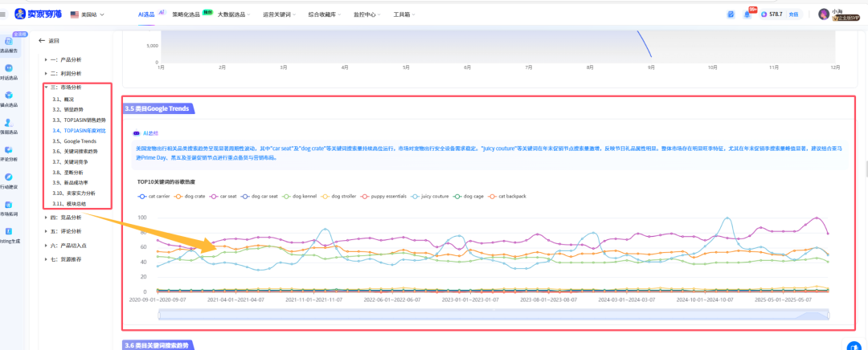Screen dimensions: 868x350
Task: Open the 跟踪选品 person sidebar icon
Action: point(9,122)
